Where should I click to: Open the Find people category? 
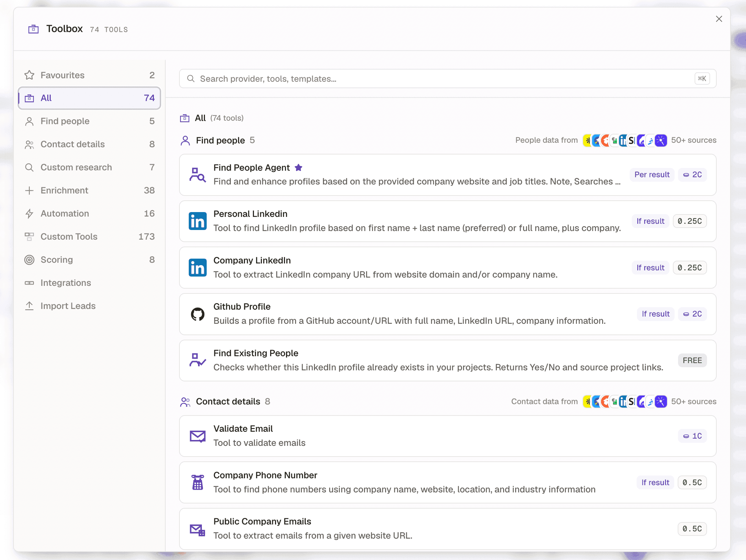click(89, 121)
